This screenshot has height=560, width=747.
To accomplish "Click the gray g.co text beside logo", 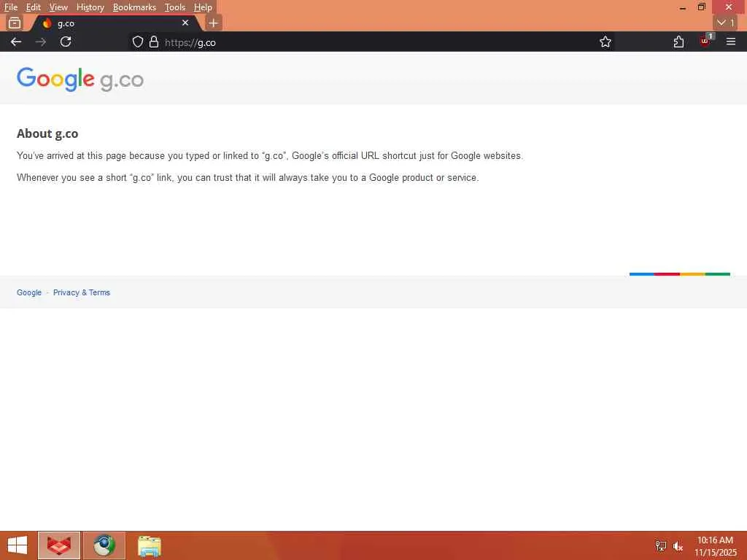I will coord(122,80).
